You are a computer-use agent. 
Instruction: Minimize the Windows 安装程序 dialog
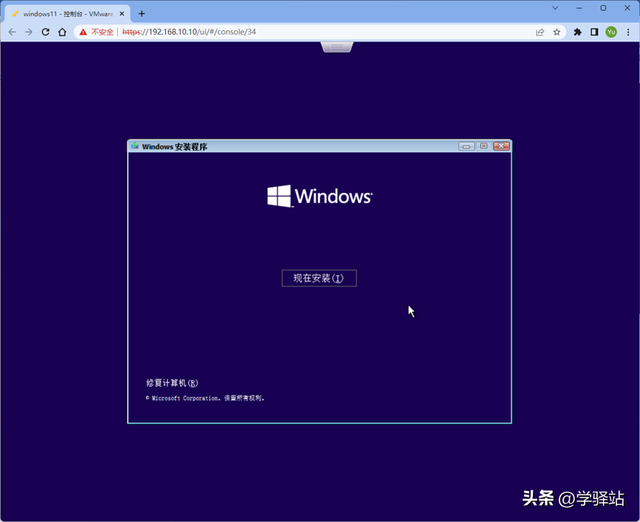click(x=466, y=146)
